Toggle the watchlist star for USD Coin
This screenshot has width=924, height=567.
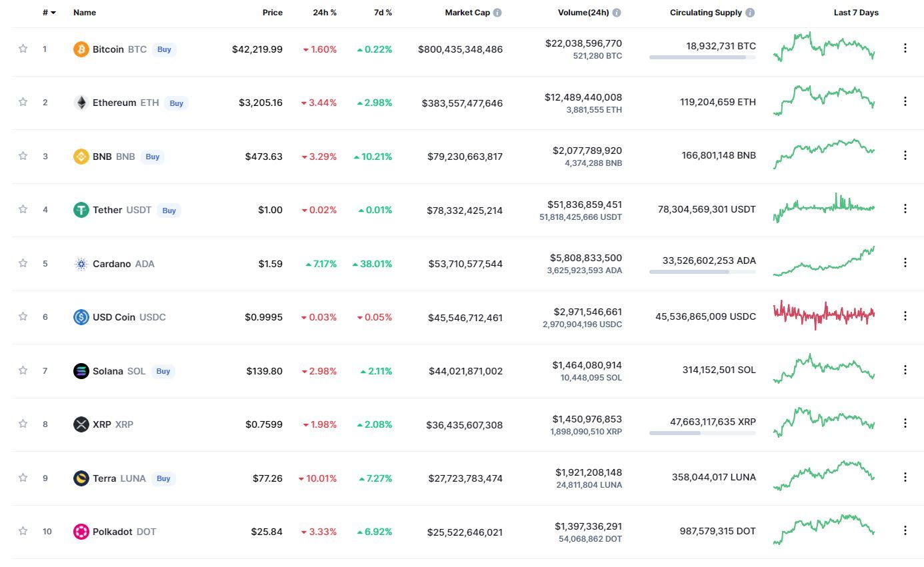[x=23, y=316]
